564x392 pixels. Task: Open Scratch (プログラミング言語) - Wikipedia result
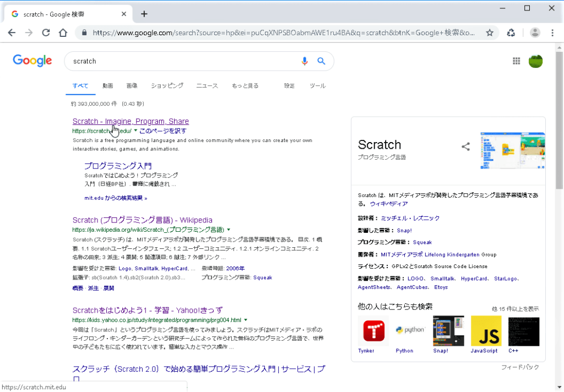(x=143, y=220)
